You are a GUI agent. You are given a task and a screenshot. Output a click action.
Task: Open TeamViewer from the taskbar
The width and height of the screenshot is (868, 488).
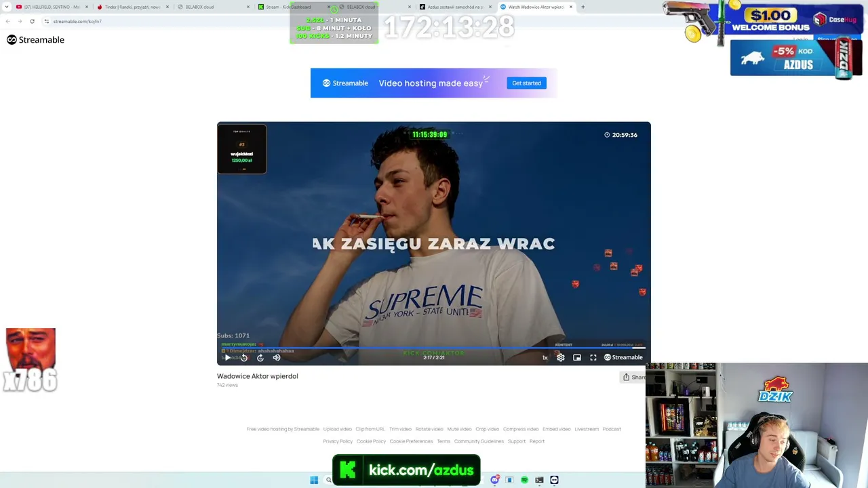pyautogui.click(x=554, y=480)
